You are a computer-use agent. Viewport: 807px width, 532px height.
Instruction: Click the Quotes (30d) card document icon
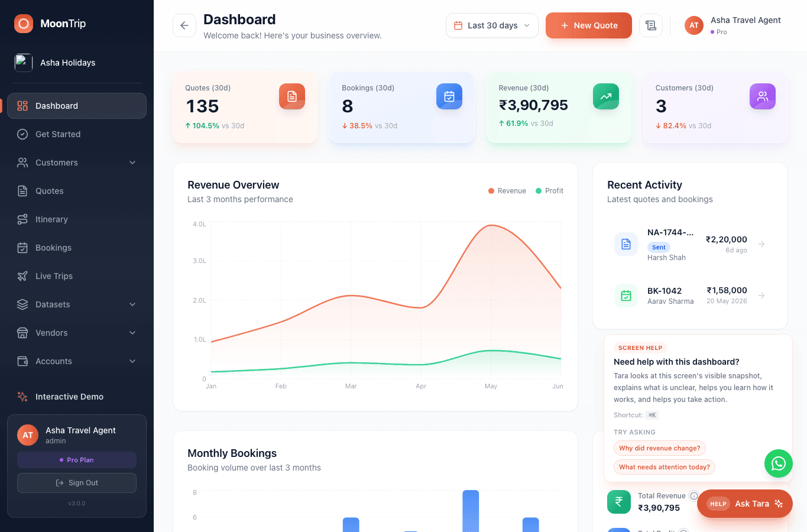coord(292,96)
